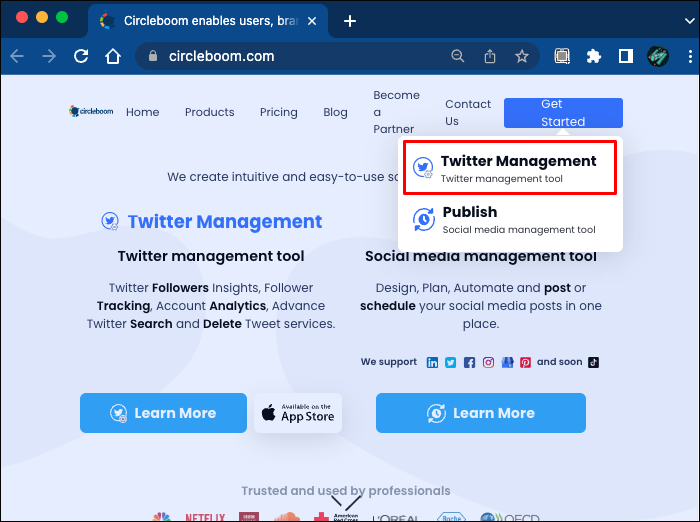
Task: Toggle the browser side panel
Action: pos(625,56)
